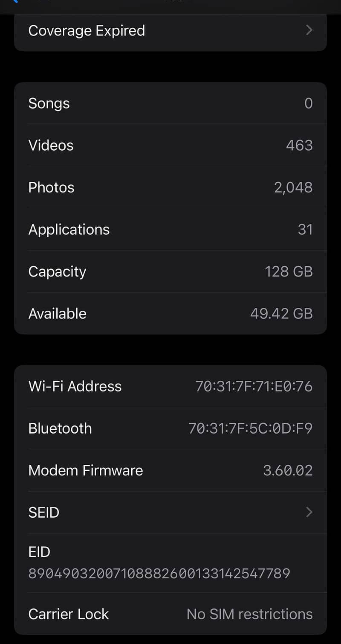341x644 pixels.
Task: Tap the Available value 49.42 GB
Action: pos(281,314)
